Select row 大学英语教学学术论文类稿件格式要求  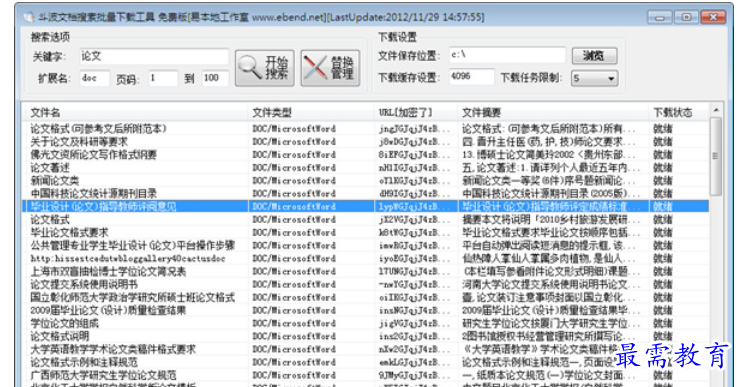click(x=366, y=349)
